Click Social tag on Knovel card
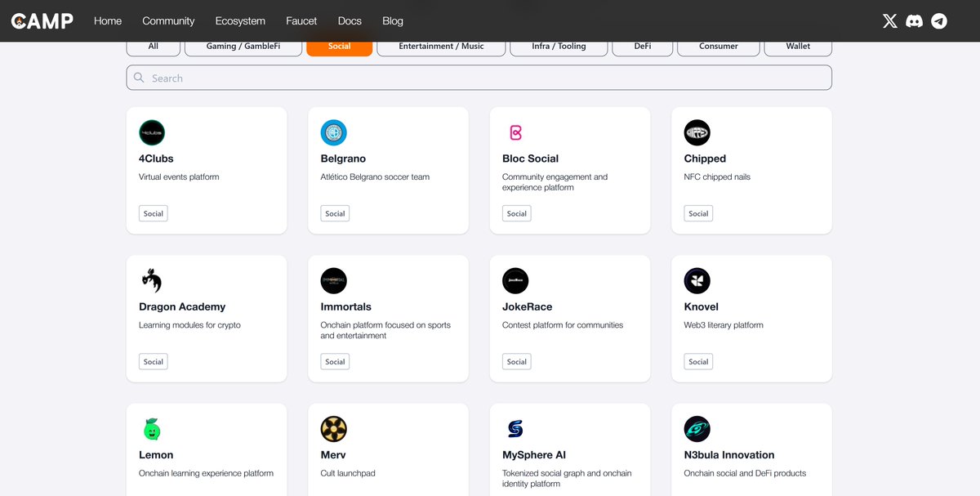The height and width of the screenshot is (496, 980). coord(698,362)
